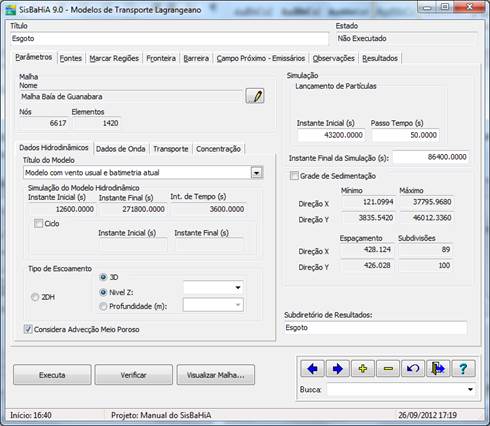Click the SisBaHiA title bar app icon
490x426 pixels.
[10, 10]
